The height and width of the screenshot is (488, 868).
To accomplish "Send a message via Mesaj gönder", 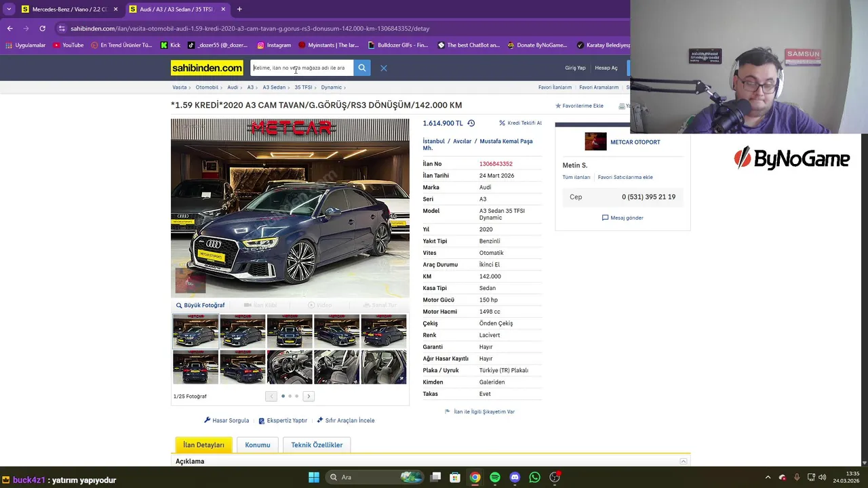I will 623,218.
